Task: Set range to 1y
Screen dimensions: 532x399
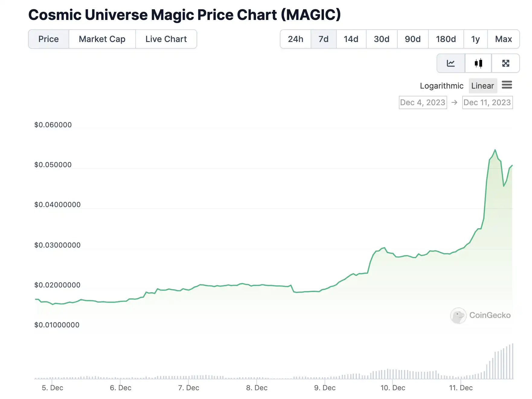Action: (475, 39)
